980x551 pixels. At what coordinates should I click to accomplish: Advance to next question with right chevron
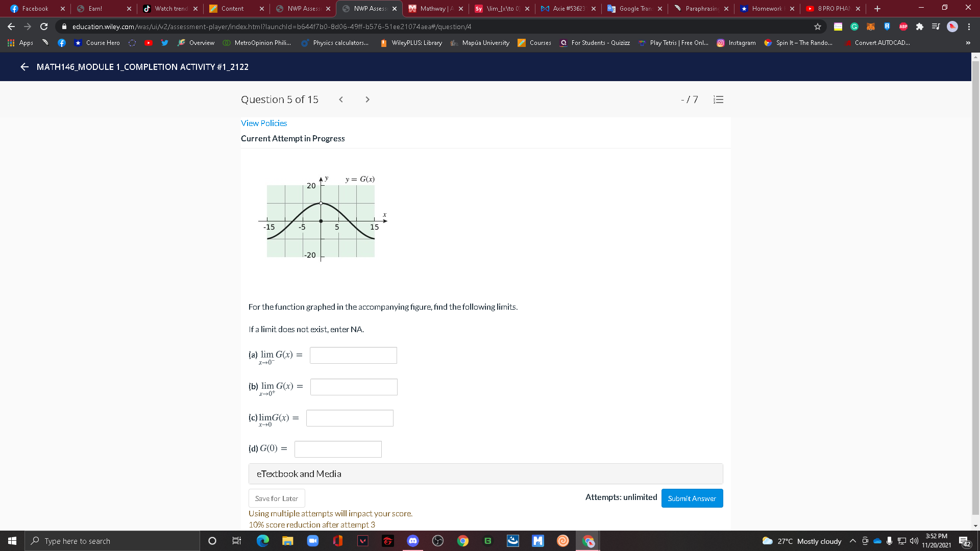[x=367, y=99]
